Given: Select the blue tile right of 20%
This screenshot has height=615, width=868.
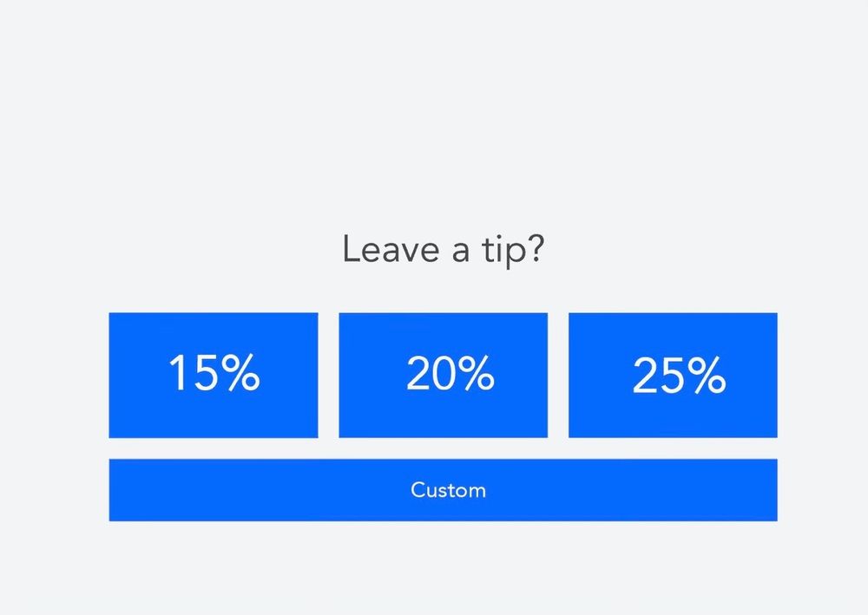Looking at the screenshot, I should tap(673, 375).
